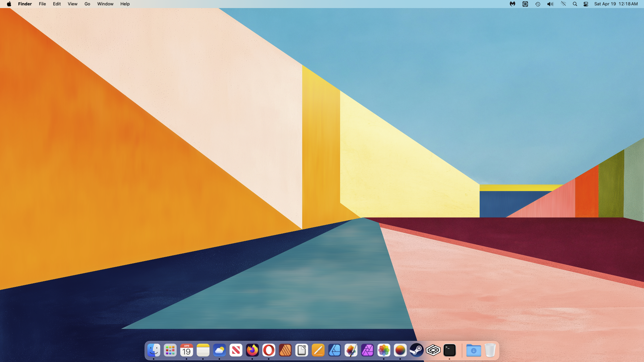Open Terminal from the dock
Viewport: 644px width, 362px height.
(x=449, y=350)
